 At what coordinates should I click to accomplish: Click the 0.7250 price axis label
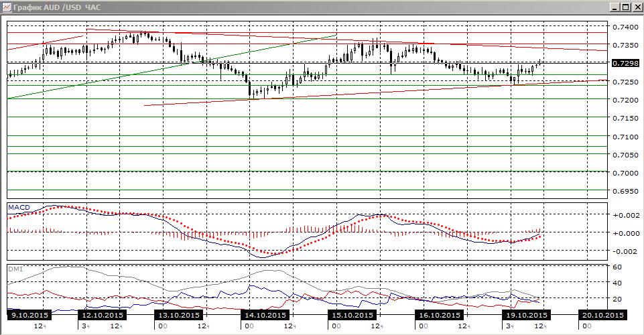point(625,82)
